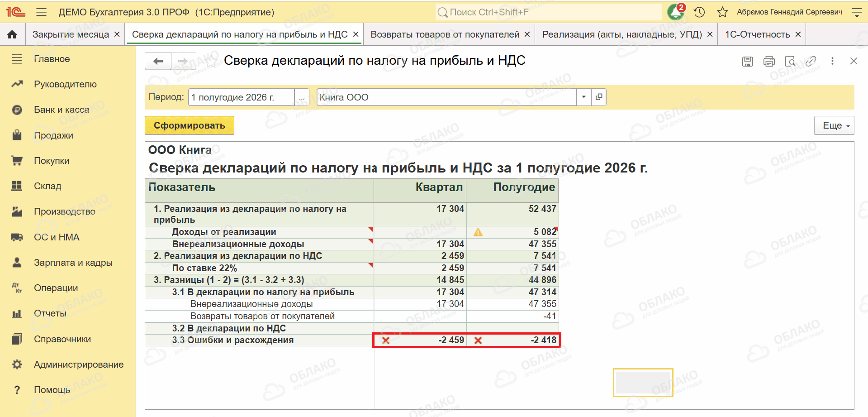Click the save report diskette icon

click(748, 61)
